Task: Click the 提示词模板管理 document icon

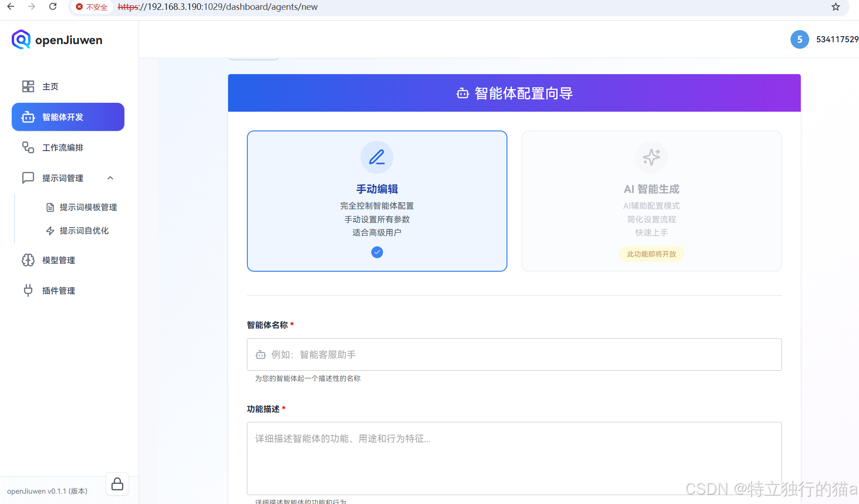Action: (51, 207)
